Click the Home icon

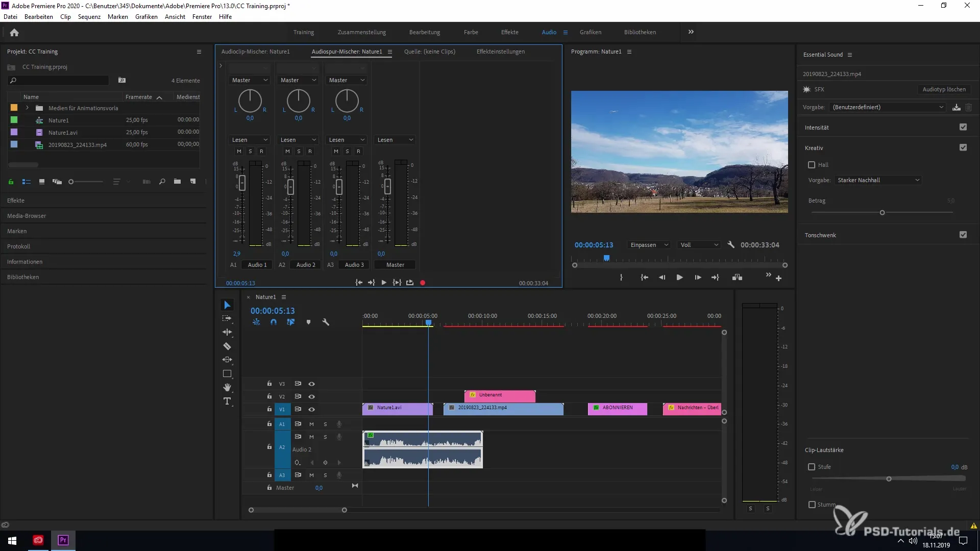point(14,32)
